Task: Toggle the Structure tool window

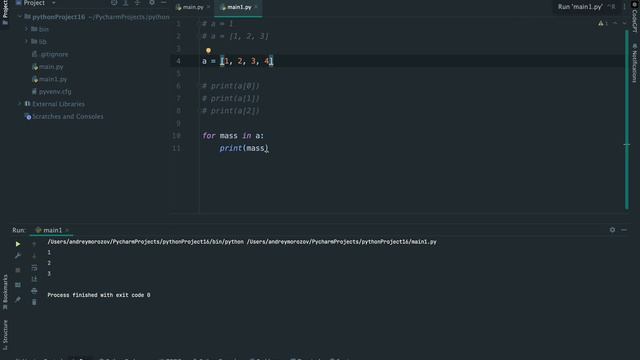Action: [x=5, y=335]
